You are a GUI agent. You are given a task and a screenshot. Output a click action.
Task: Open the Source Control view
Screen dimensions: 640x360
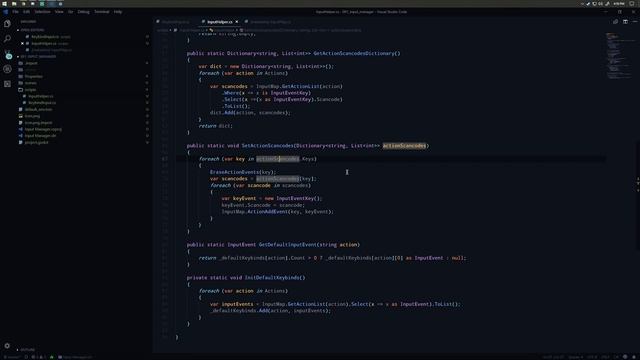coord(7,54)
